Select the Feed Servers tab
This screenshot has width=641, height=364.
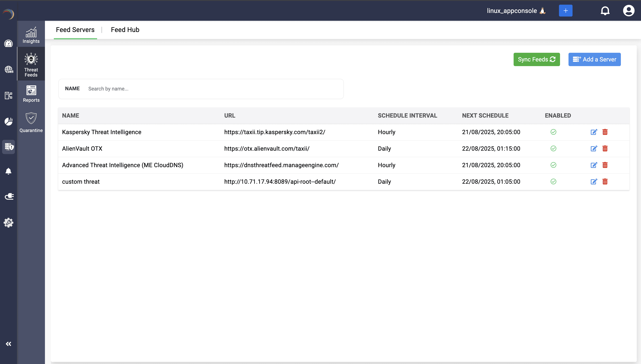point(75,30)
